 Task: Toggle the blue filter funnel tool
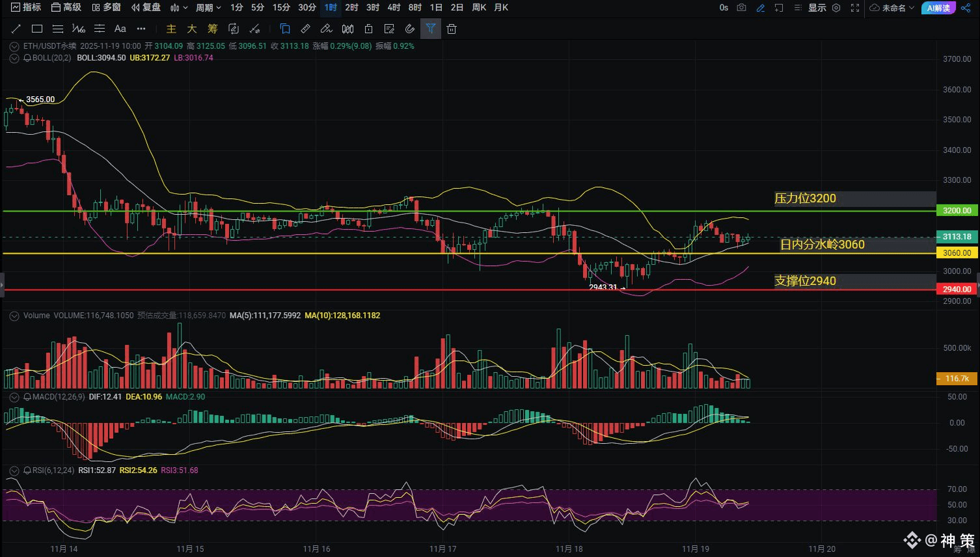[431, 29]
